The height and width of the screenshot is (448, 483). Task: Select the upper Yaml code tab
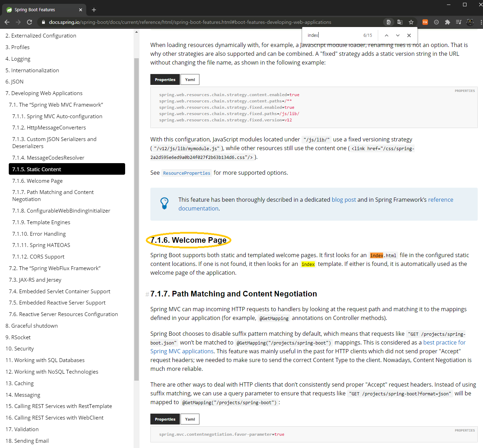190,80
